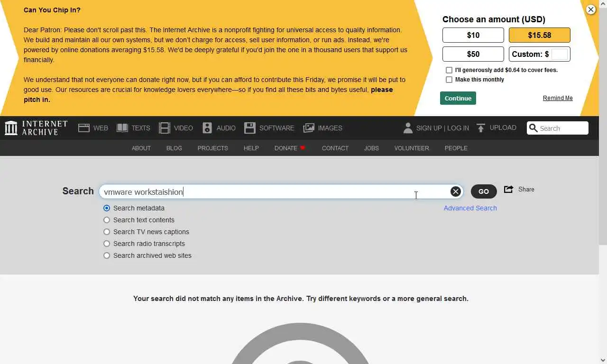
Task: Click the TEXTS navigation label
Action: point(141,128)
